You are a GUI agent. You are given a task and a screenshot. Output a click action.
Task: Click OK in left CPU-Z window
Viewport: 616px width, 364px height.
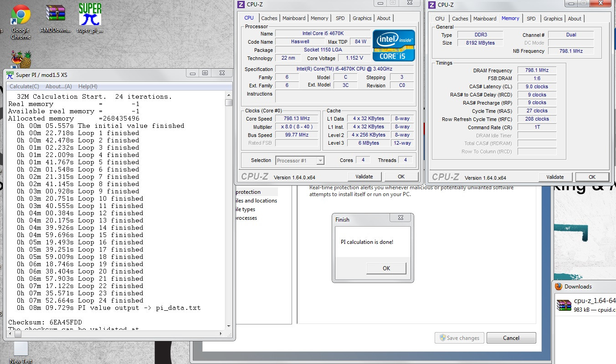401,177
